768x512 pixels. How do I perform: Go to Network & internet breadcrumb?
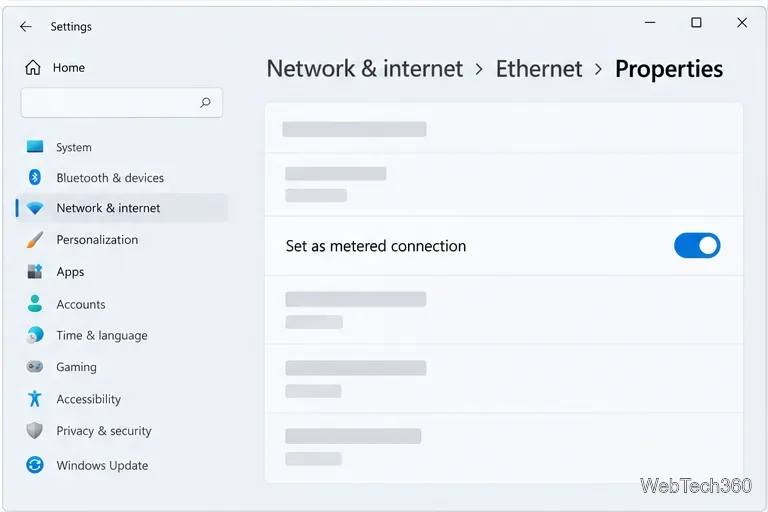364,69
